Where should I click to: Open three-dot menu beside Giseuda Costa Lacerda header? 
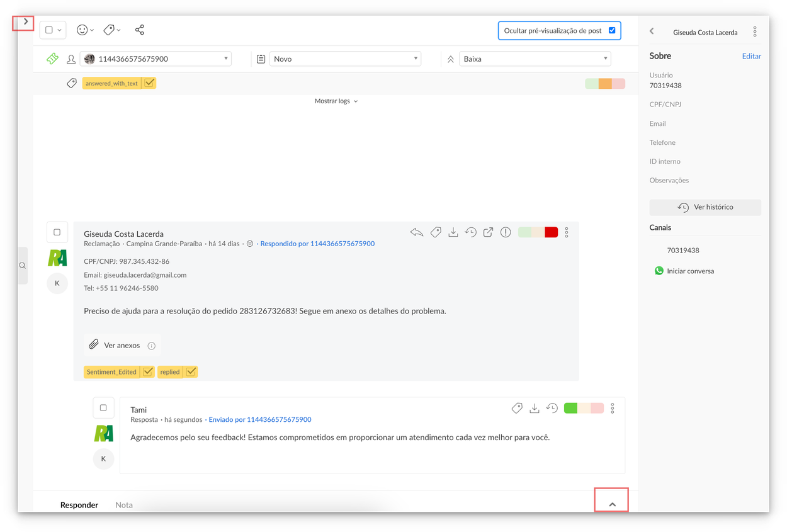pos(755,32)
